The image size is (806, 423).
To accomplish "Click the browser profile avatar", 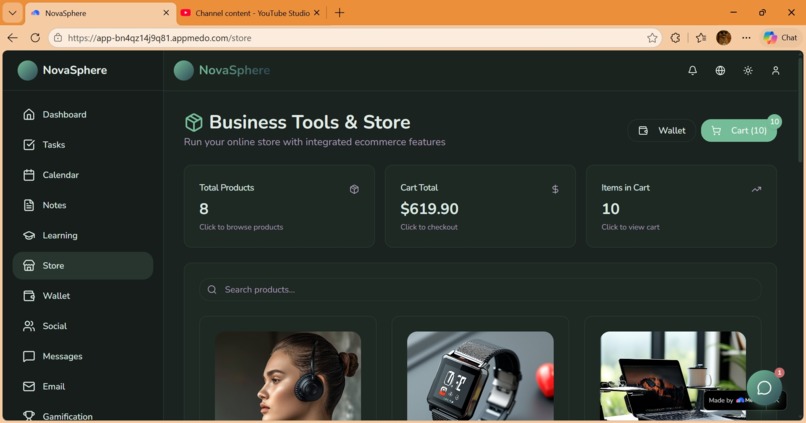I will 723,38.
